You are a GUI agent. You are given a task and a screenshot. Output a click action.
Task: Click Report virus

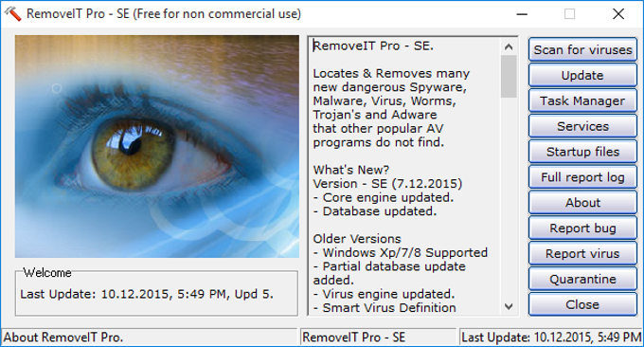pos(582,254)
